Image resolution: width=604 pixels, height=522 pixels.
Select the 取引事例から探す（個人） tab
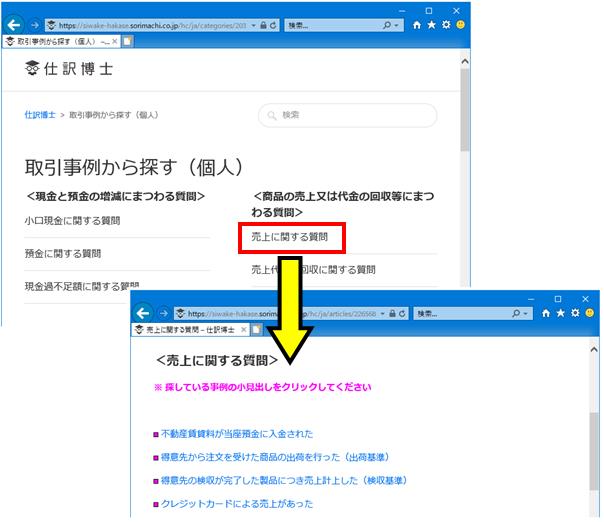[57, 41]
